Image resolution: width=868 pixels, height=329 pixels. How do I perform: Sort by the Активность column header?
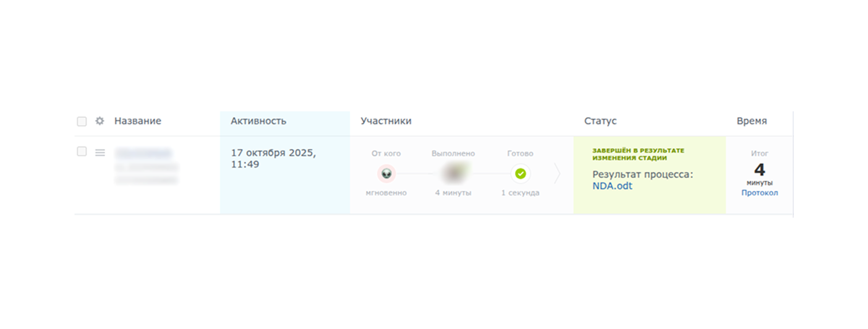point(258,121)
